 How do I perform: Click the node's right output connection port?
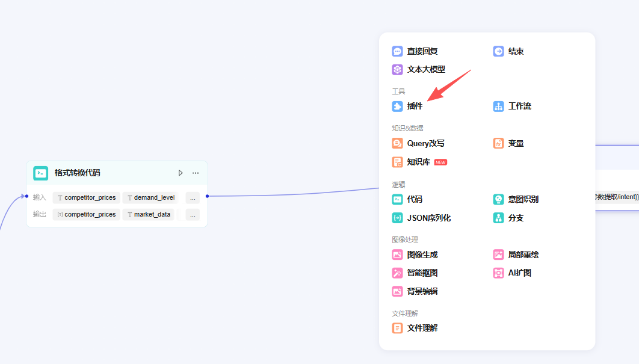tap(208, 196)
